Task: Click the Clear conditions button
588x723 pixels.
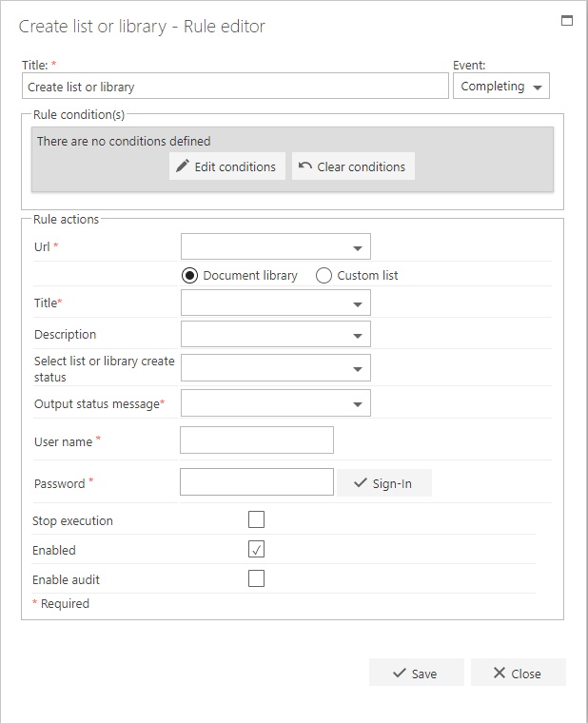Action: click(353, 166)
